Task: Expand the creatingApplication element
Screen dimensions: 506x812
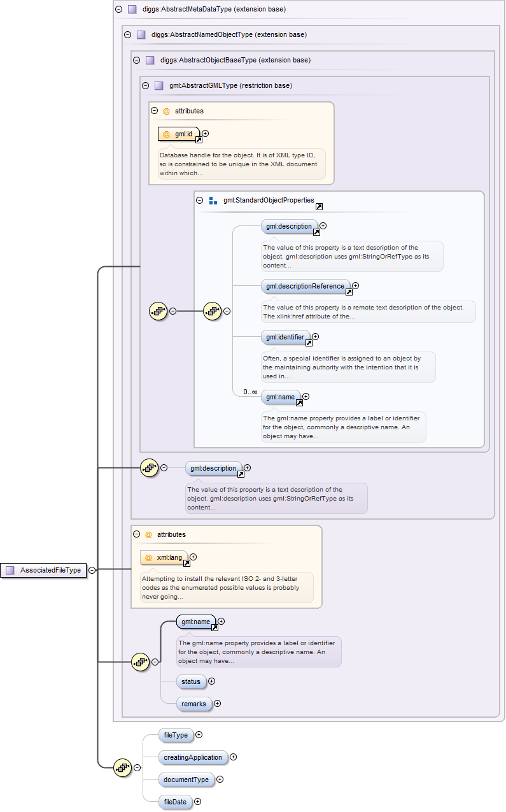Action: (233, 757)
